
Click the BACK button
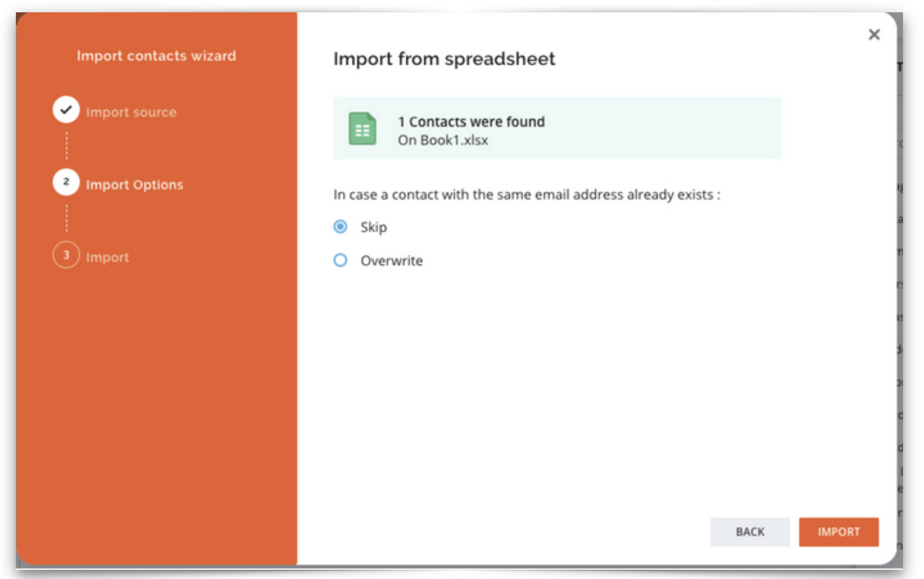pos(750,532)
